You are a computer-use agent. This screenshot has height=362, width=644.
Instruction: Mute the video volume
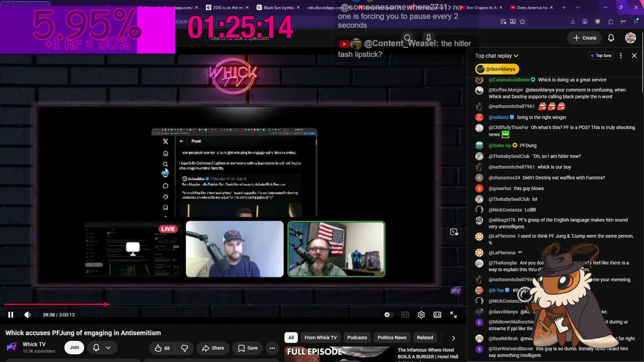[28, 315]
